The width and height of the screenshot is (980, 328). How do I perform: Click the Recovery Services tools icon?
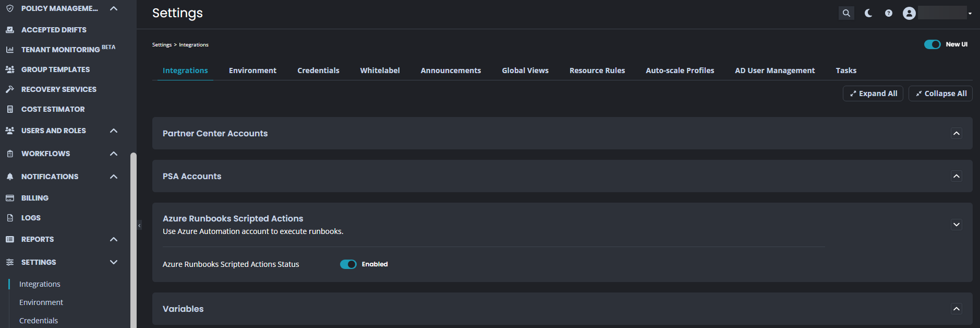(10, 89)
